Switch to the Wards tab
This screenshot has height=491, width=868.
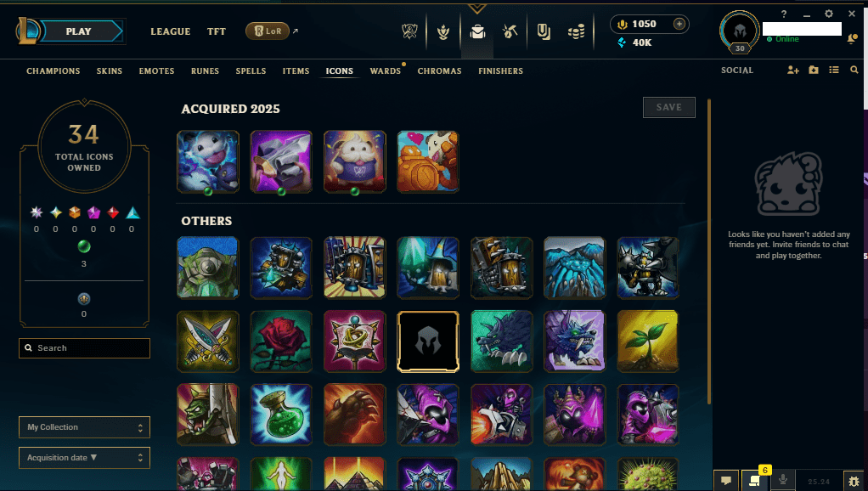pyautogui.click(x=386, y=71)
